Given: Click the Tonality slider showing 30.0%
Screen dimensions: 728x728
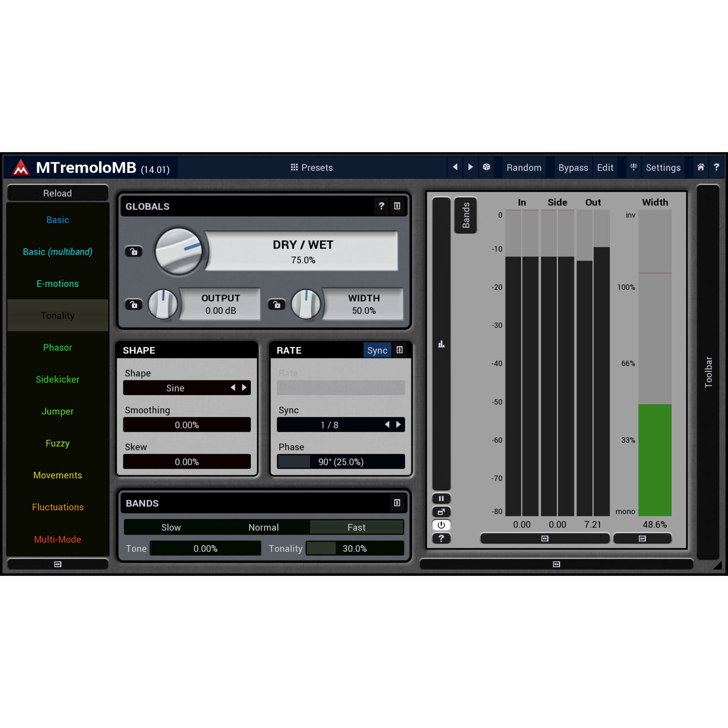Looking at the screenshot, I should (x=355, y=548).
